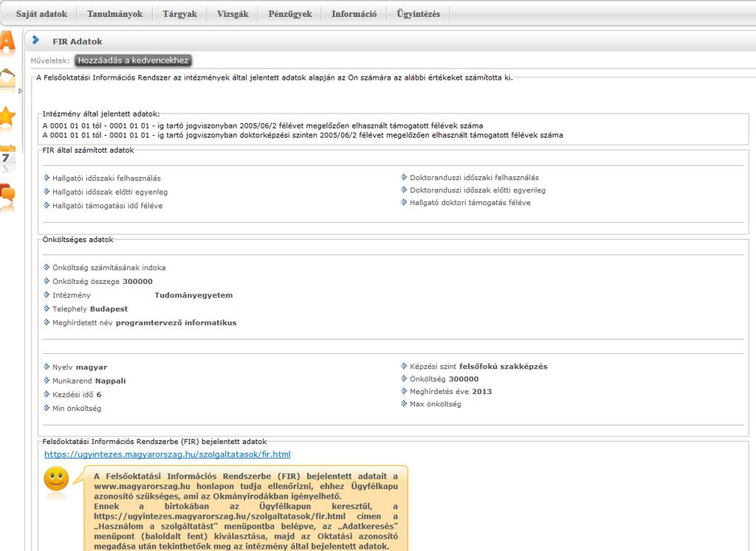Open the favorites star sidebar icon
Viewport: 756px width, 551px height.
(x=7, y=117)
